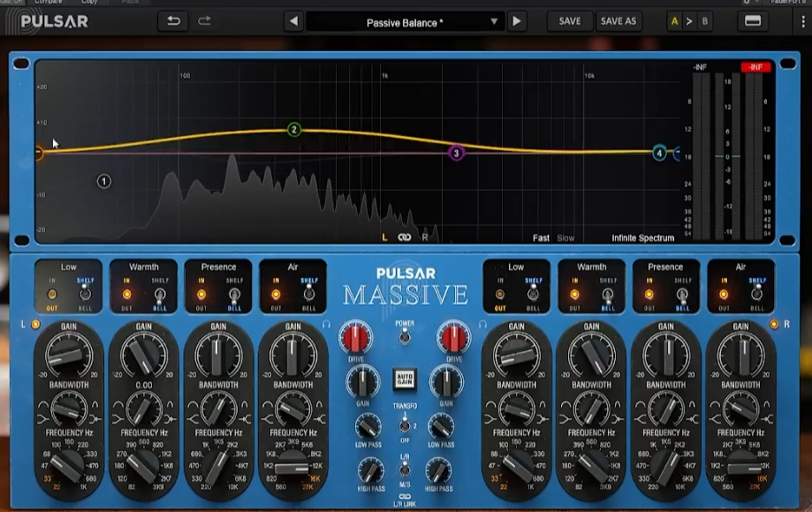This screenshot has height=512, width=812.
Task: Toggle the right channel Warmth band IN/OUT LED
Action: (x=574, y=294)
